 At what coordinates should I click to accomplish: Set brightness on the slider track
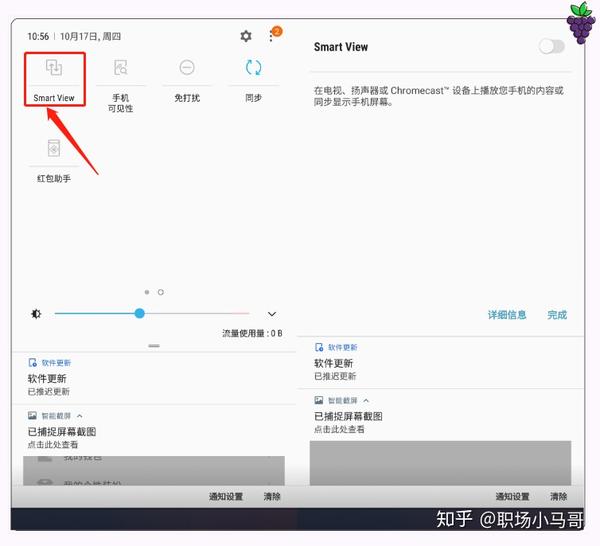(x=152, y=313)
